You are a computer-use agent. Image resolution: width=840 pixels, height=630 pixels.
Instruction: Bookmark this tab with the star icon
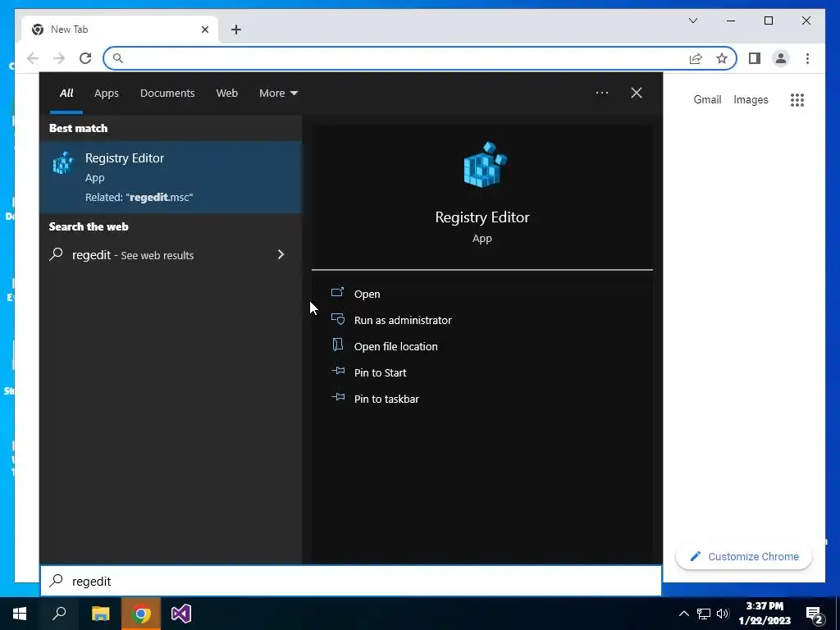click(722, 58)
